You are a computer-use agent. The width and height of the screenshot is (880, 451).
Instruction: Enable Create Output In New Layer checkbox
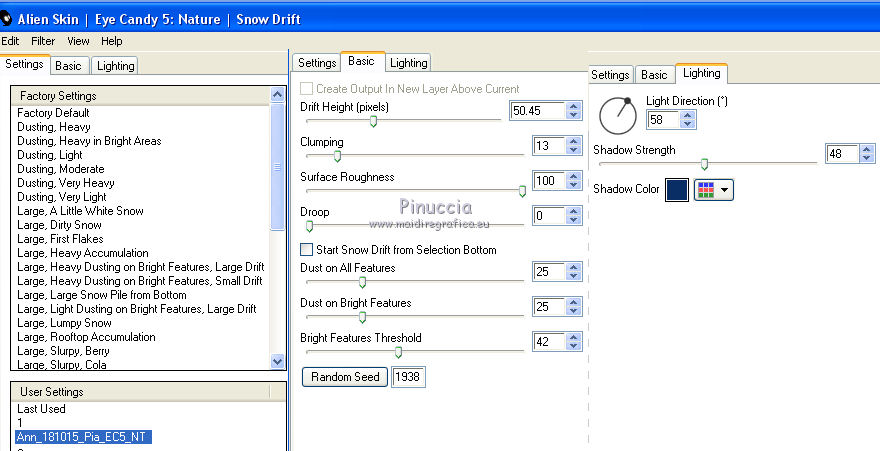(306, 89)
